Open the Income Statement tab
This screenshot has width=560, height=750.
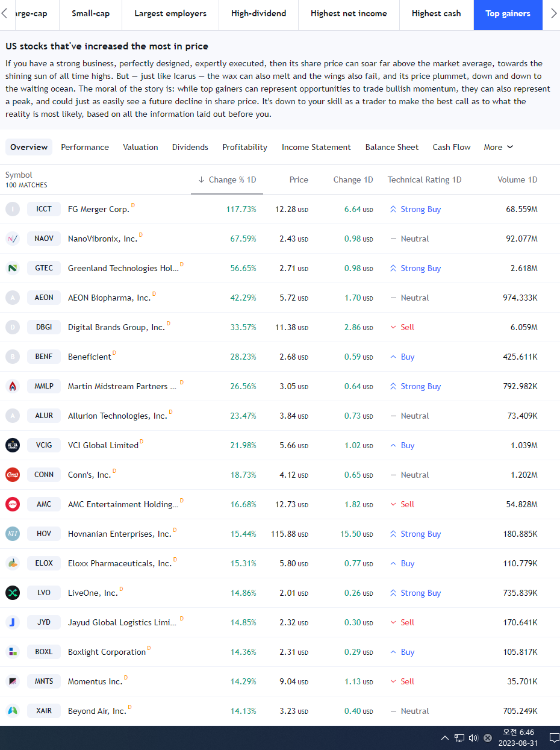pyautogui.click(x=316, y=147)
